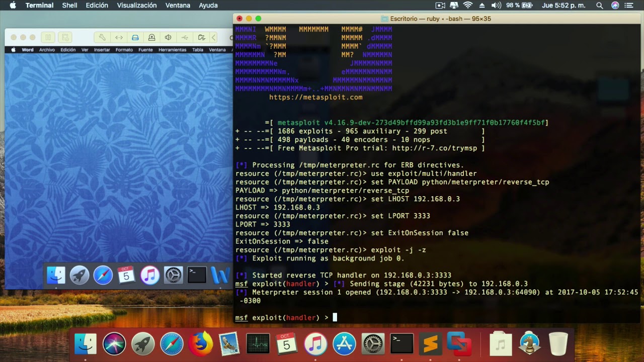Viewport: 644px width, 362px height.
Task: Click the https://metasploit.com link in terminal
Action: [x=315, y=97]
